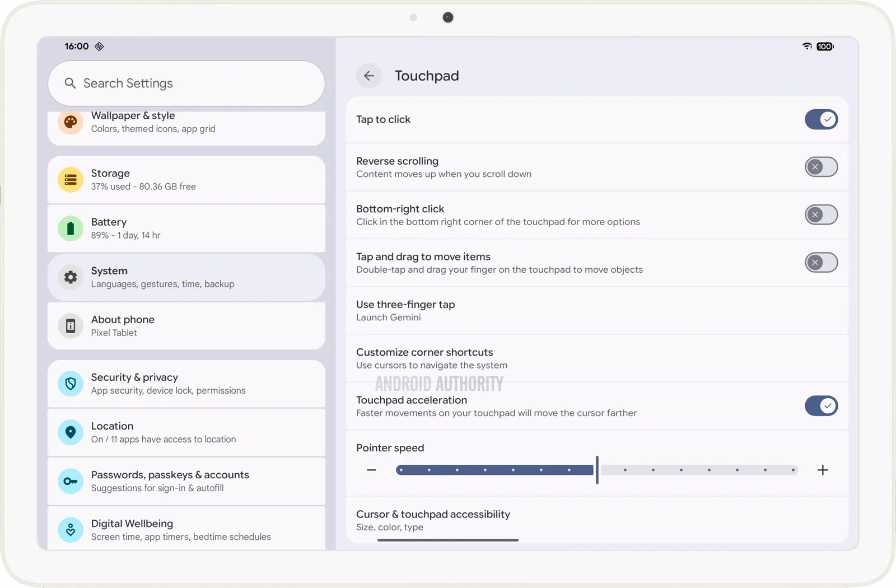Click the Location pin icon

click(71, 432)
